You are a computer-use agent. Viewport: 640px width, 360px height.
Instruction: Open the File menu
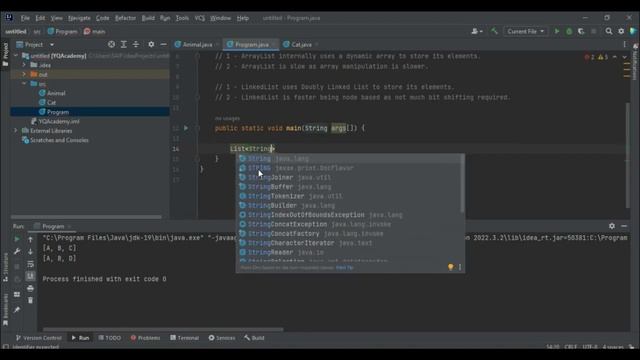[25, 18]
